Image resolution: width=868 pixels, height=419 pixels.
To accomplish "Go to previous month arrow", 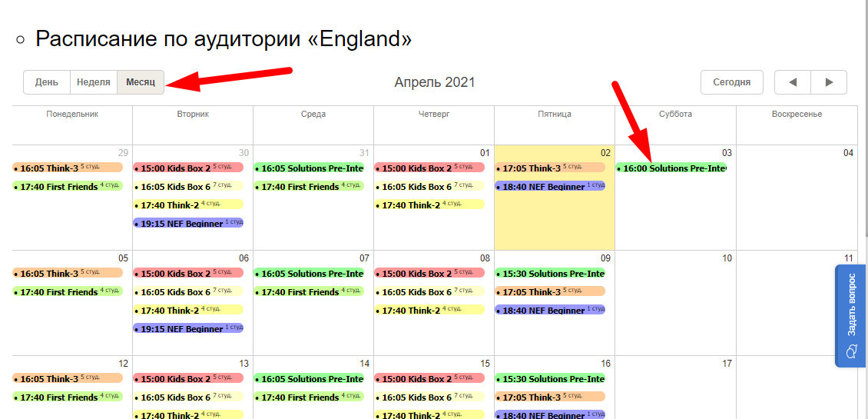I will click(792, 82).
